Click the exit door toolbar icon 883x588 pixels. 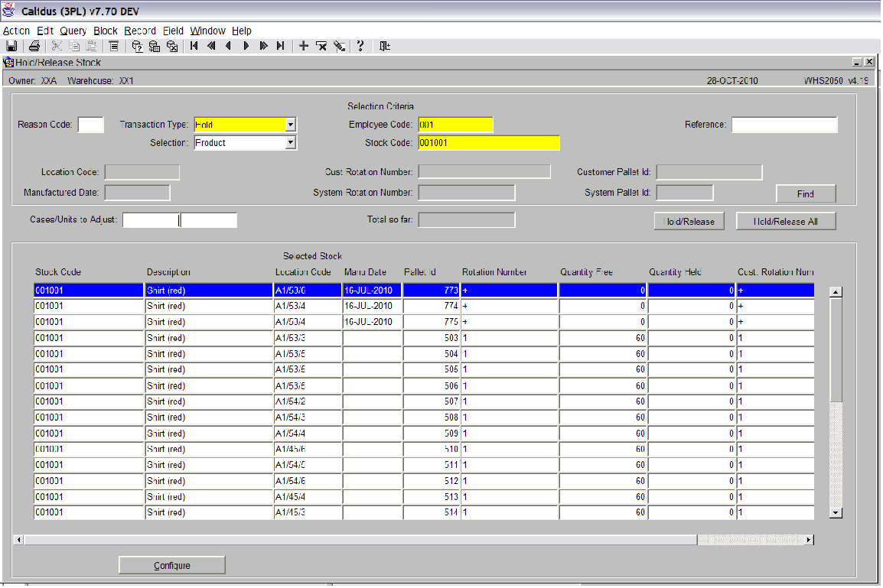(x=385, y=46)
